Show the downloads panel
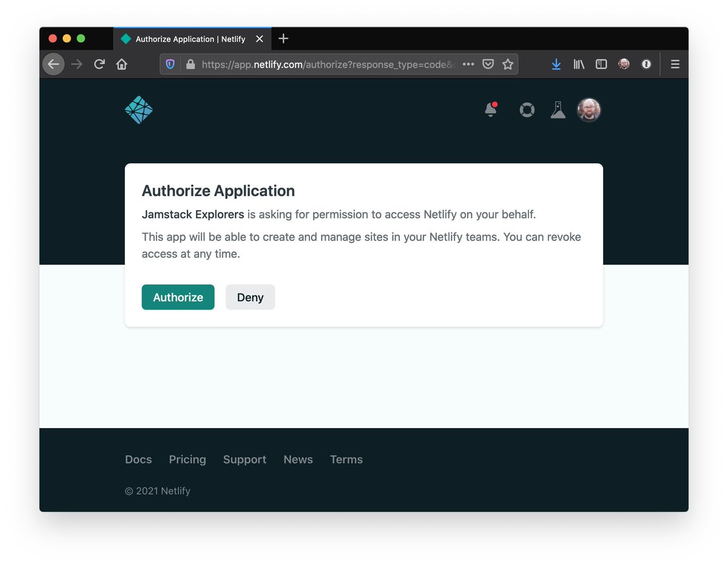Viewport: 728px width, 564px height. (x=556, y=64)
